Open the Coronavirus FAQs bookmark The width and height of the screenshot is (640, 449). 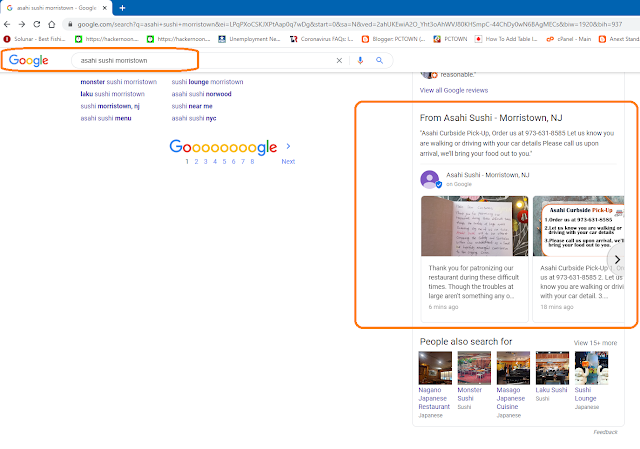[x=321, y=39]
